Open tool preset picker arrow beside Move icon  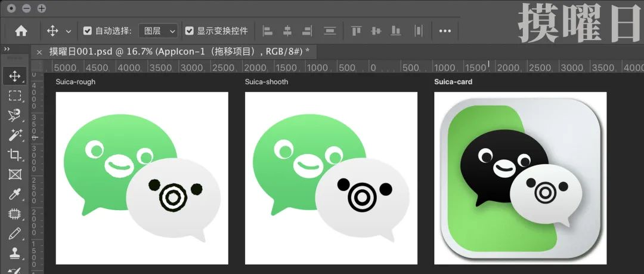tap(69, 31)
